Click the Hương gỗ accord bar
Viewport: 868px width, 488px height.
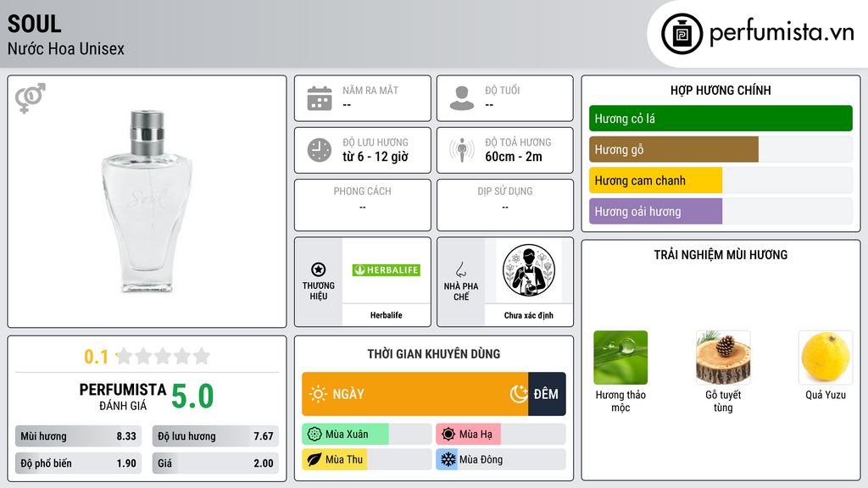(721, 149)
